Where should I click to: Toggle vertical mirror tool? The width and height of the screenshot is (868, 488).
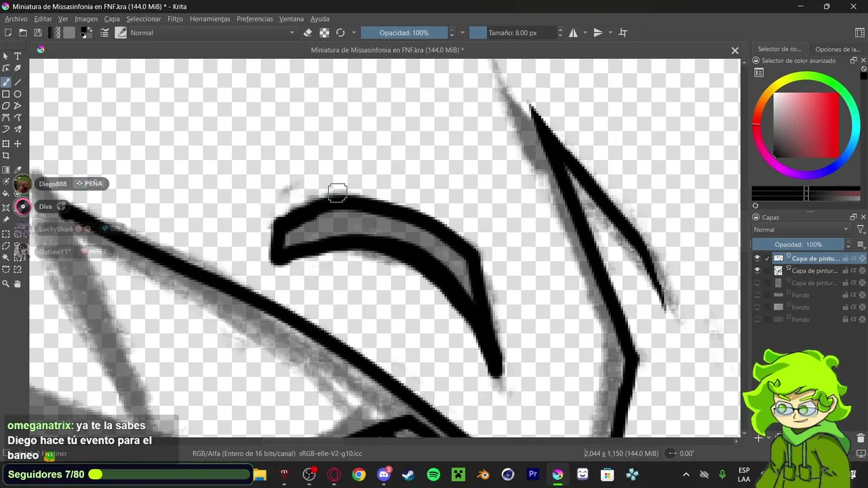598,33
